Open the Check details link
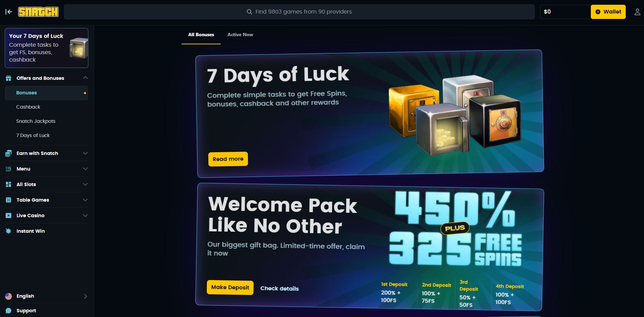Viewport: 644px width, 317px height. pos(279,289)
